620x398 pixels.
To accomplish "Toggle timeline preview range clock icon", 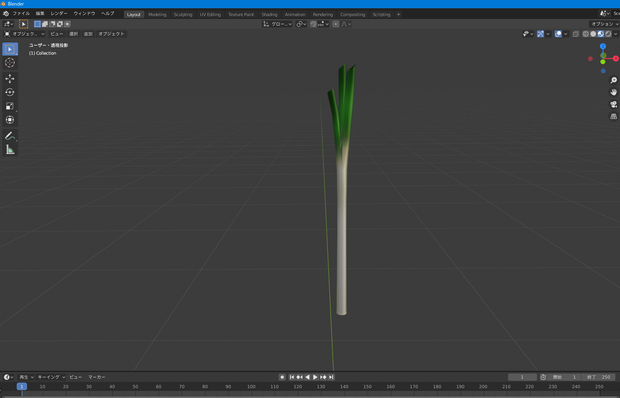I will (543, 377).
